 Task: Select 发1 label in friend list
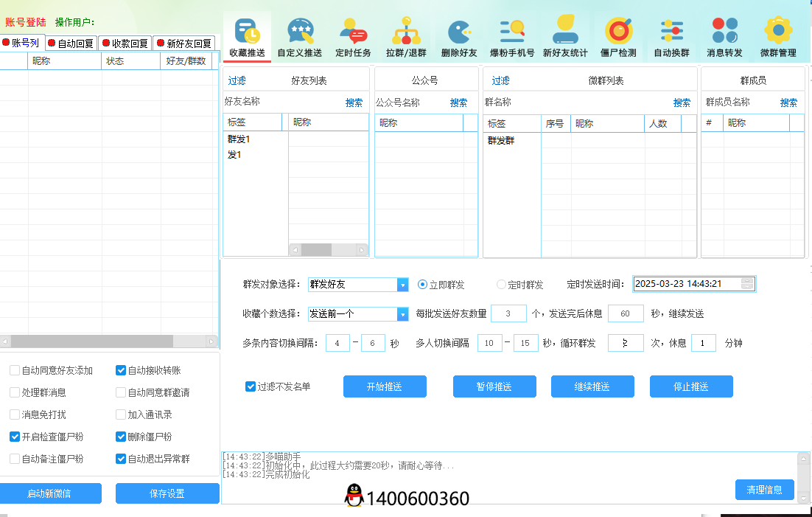[234, 155]
